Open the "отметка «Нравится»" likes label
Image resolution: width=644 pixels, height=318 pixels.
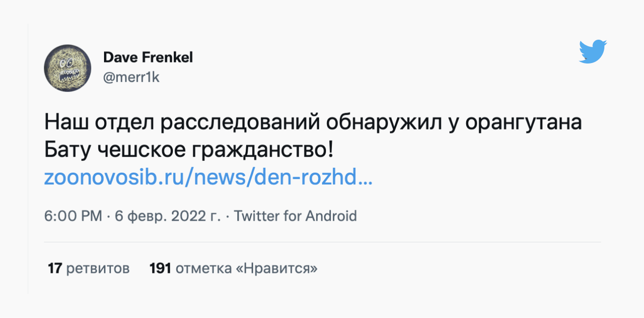246,269
